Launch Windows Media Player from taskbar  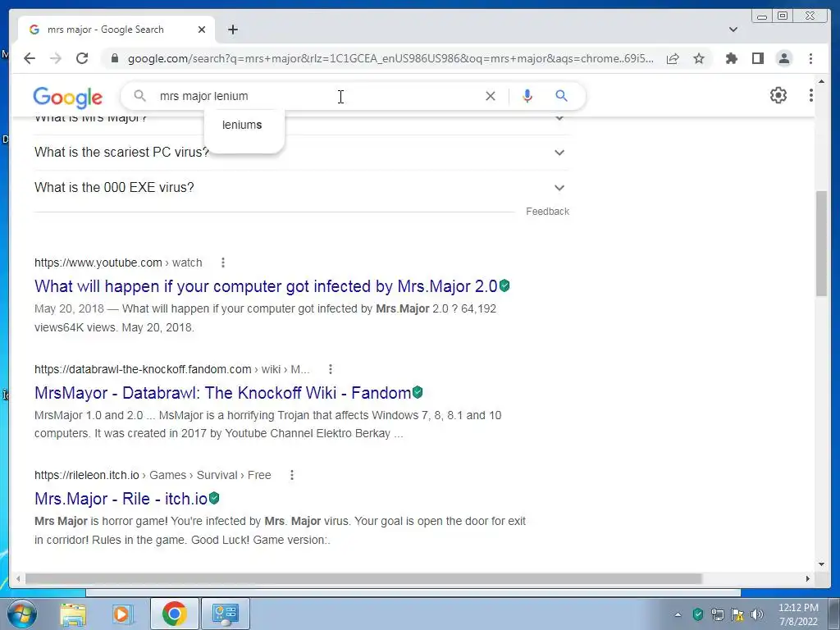pyautogui.click(x=123, y=614)
